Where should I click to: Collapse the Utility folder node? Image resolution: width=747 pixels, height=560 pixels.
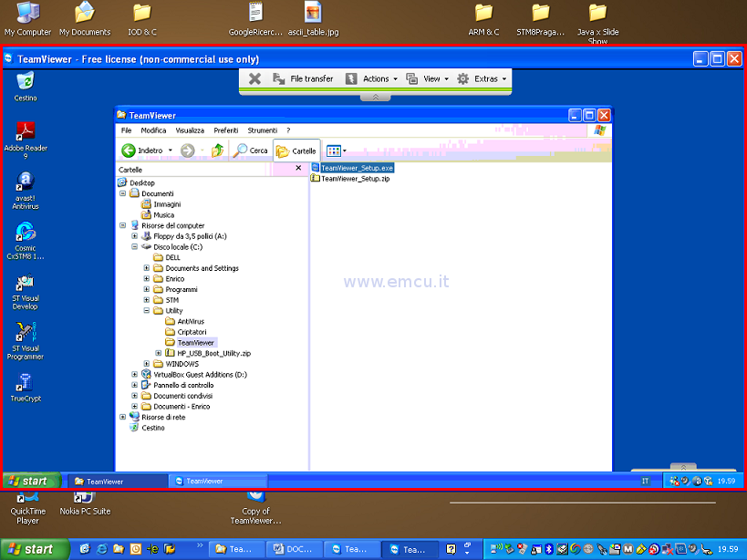click(146, 310)
